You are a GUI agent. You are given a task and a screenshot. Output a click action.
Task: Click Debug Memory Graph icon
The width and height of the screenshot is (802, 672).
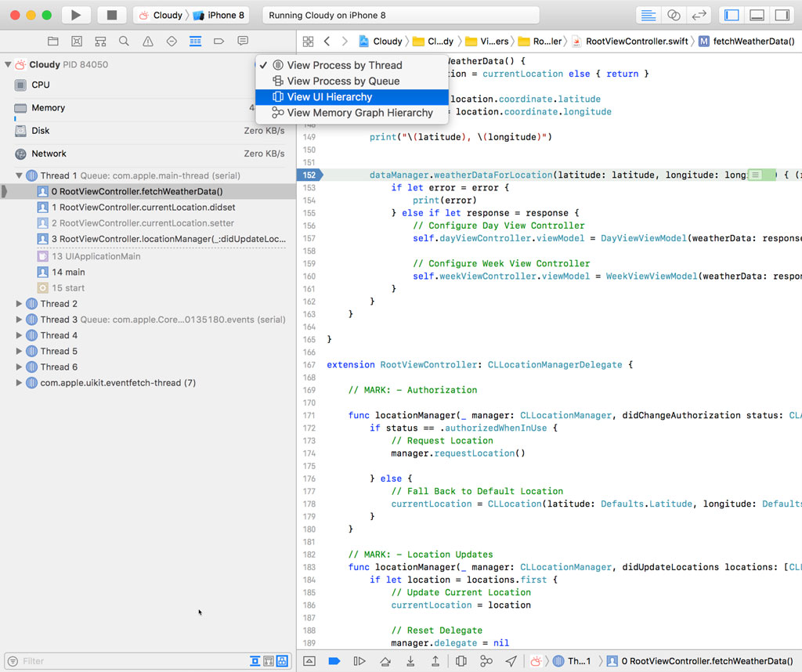click(486, 661)
